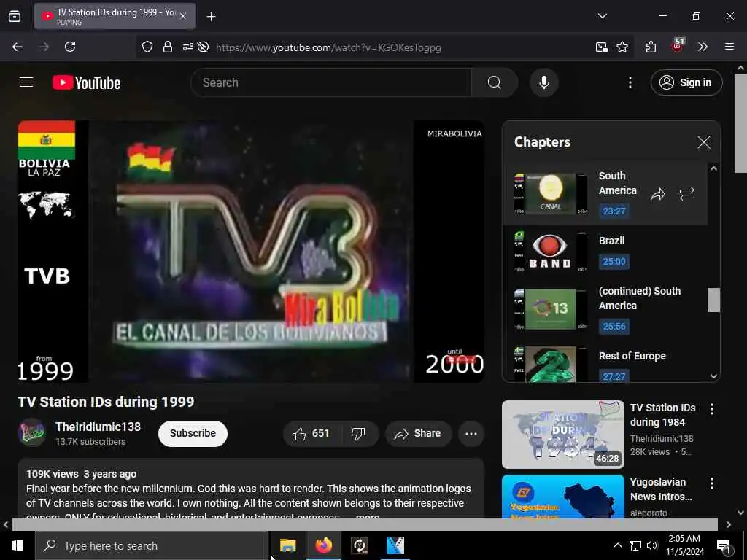Click the autoplay blocked icon
This screenshot has width=747, height=560.
point(203,47)
